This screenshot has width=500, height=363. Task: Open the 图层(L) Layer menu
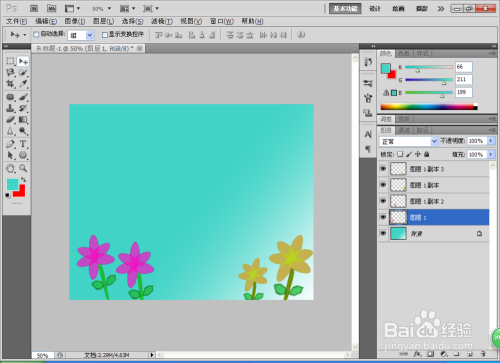(x=103, y=21)
